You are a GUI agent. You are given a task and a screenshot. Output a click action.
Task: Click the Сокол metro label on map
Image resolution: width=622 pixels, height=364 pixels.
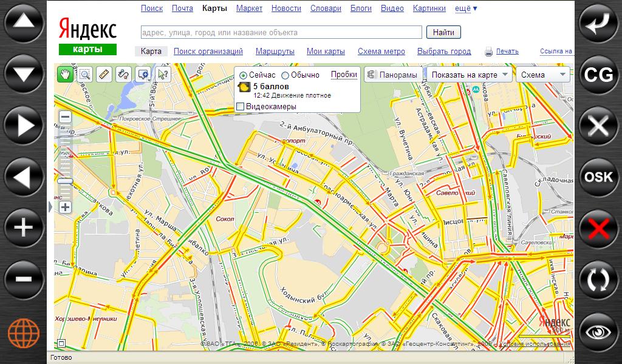click(225, 219)
